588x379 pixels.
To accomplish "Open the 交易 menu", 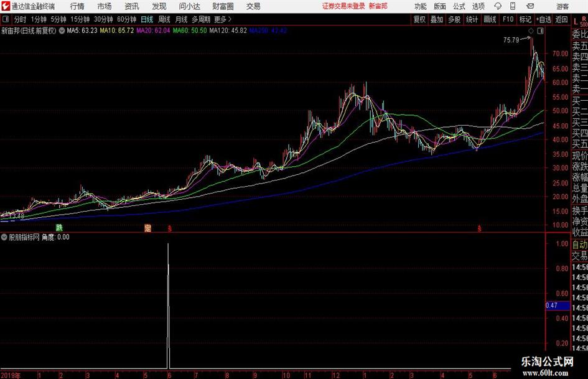I will (x=253, y=6).
